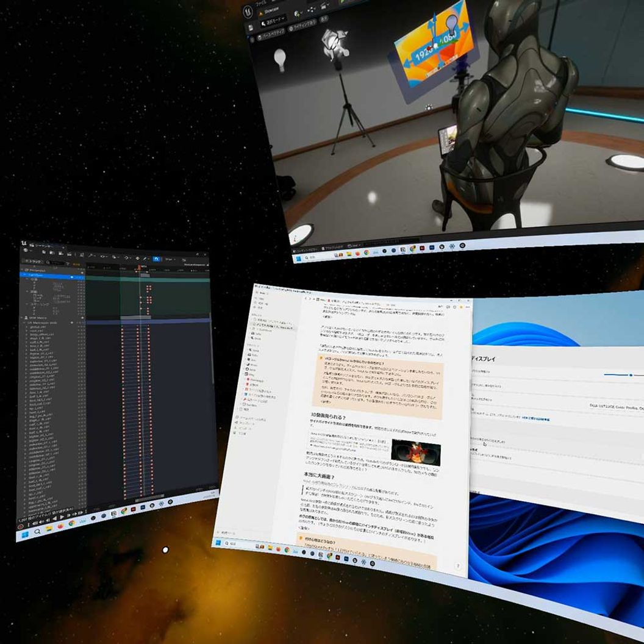This screenshot has height=644, width=644.
Task: Toggle the blue snapping magnet in Sequencer
Action: [156, 259]
